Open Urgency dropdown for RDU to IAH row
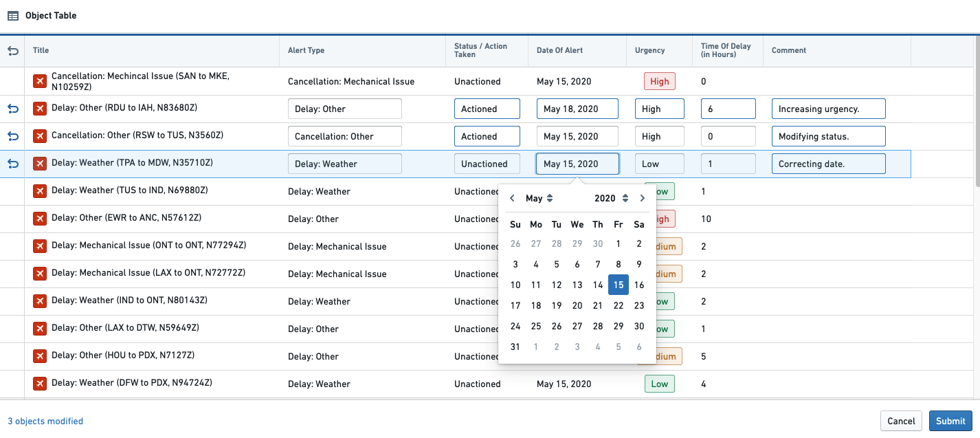Viewport: 980px width, 438px height. (x=660, y=109)
